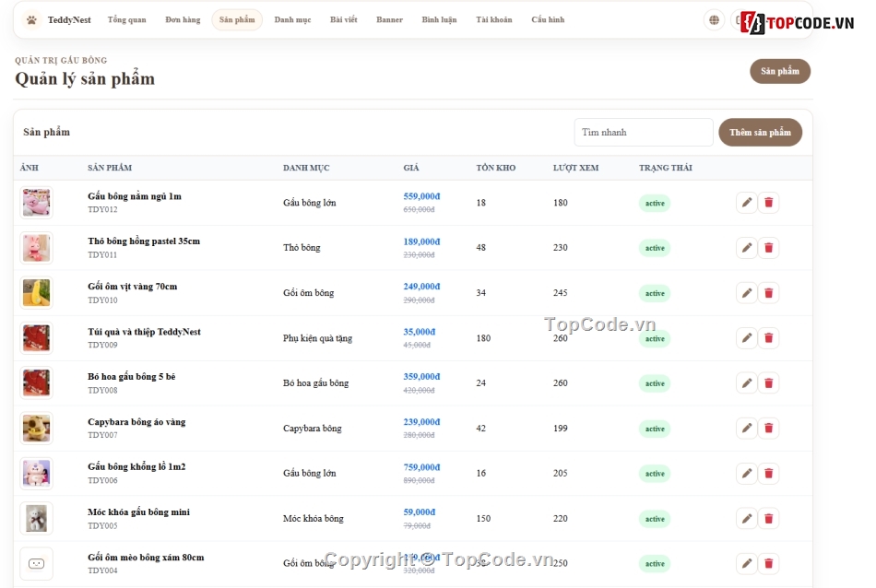Open placeholder image of Gối ôm mèo bông xám 80cm
Screen dimensions: 876x588
click(36, 563)
